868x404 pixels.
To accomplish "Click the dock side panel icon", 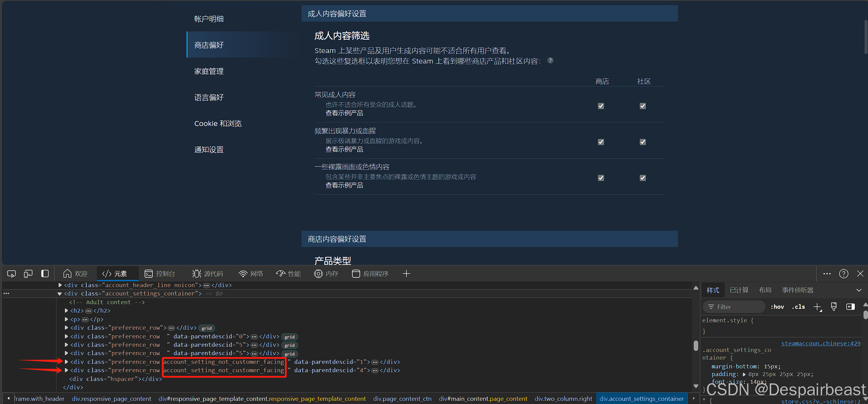I will [45, 274].
